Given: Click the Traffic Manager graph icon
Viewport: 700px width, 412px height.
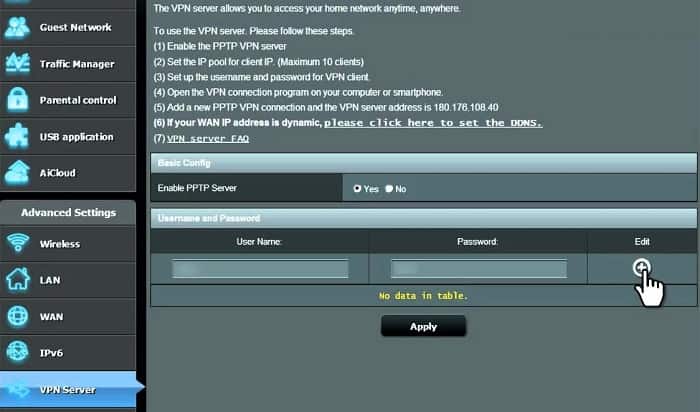Looking at the screenshot, I should pyautogui.click(x=17, y=63).
